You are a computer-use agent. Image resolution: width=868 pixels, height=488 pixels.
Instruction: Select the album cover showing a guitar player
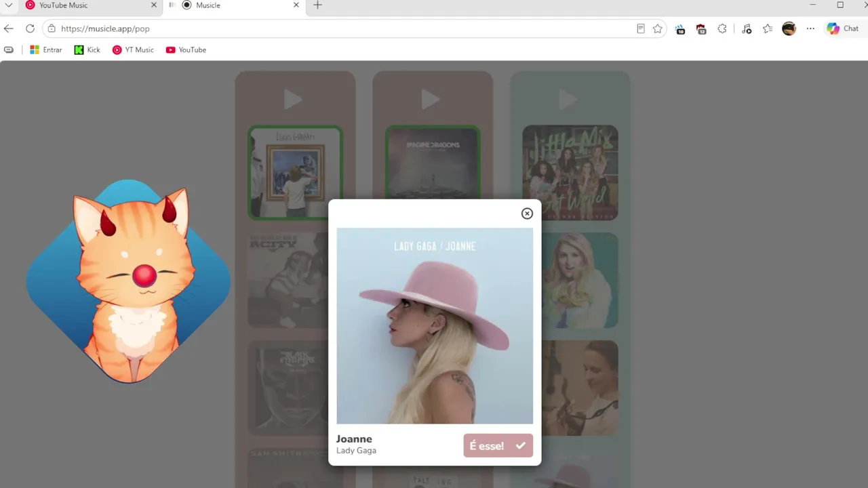pos(580,388)
